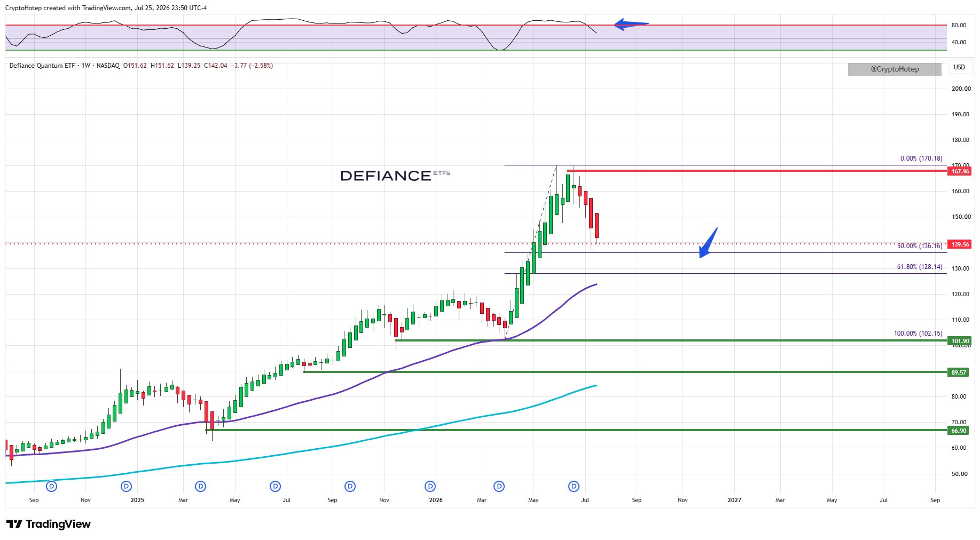Select the March 2026 dividend D marker

pyautogui.click(x=499, y=487)
